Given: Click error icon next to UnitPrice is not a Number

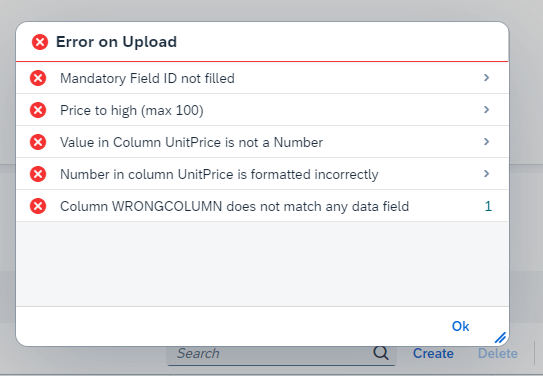Looking at the screenshot, I should tap(38, 142).
